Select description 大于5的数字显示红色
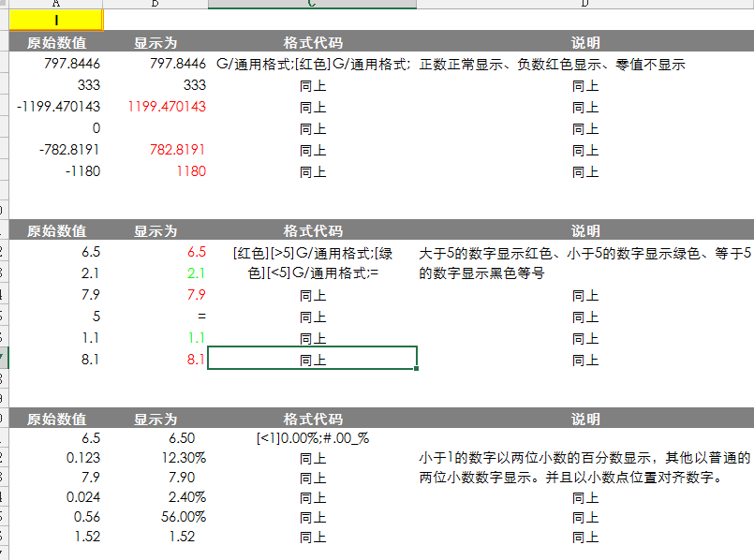Image resolution: width=754 pixels, height=560 pixels. point(584,263)
